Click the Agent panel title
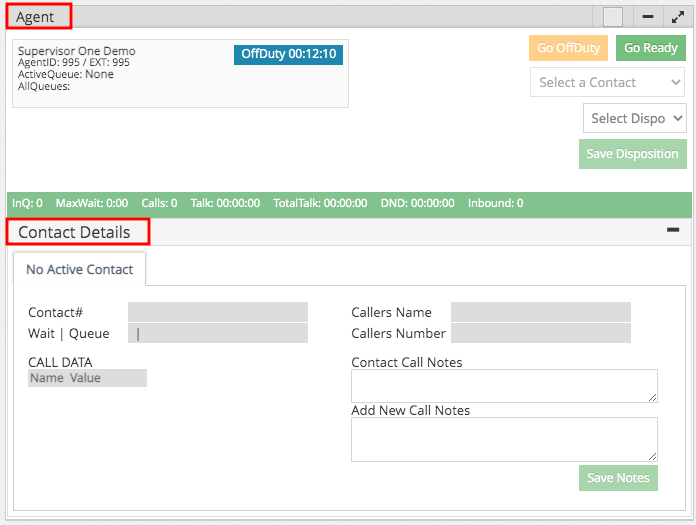Screen dimensions: 696x525 (35, 17)
